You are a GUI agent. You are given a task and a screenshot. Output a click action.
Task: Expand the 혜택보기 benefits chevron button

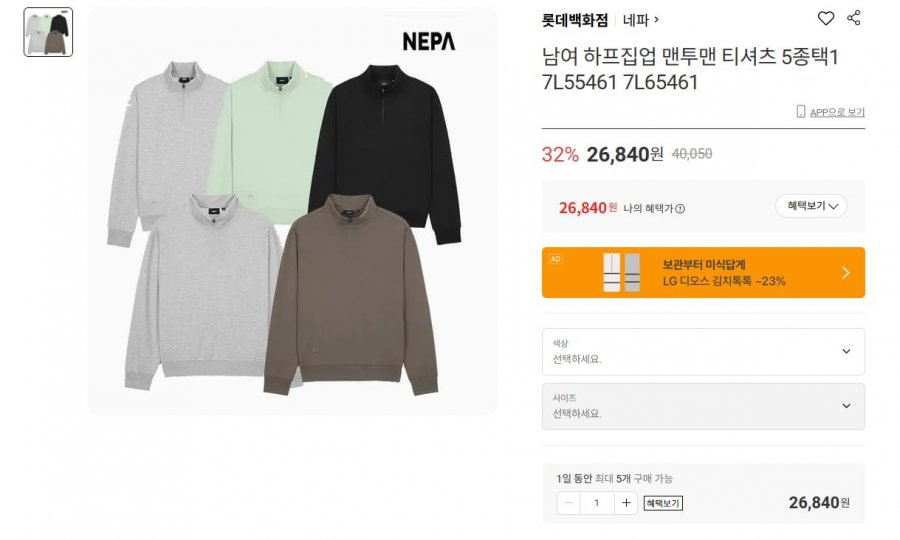point(811,206)
